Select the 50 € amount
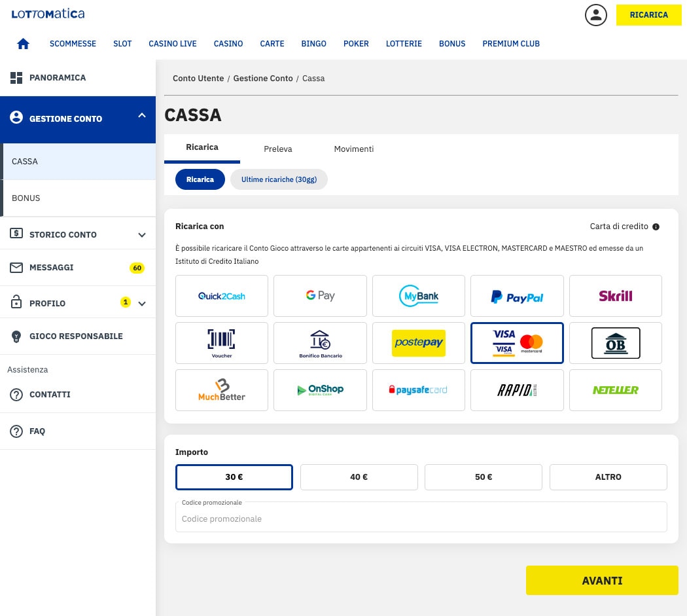 (x=484, y=477)
